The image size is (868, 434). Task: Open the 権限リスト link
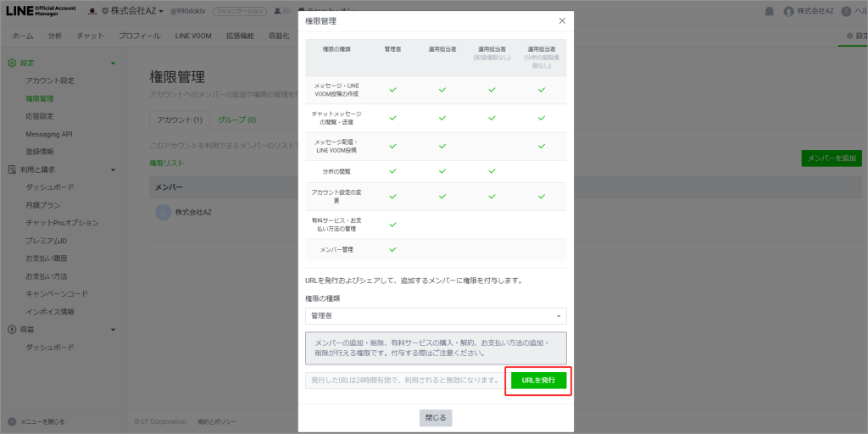coord(166,162)
